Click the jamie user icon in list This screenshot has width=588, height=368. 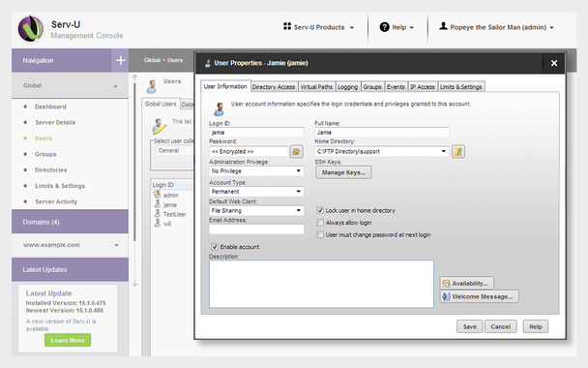tap(158, 204)
